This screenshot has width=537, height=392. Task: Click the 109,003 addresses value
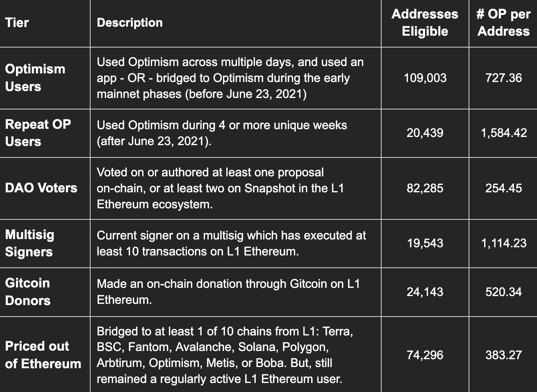(425, 78)
